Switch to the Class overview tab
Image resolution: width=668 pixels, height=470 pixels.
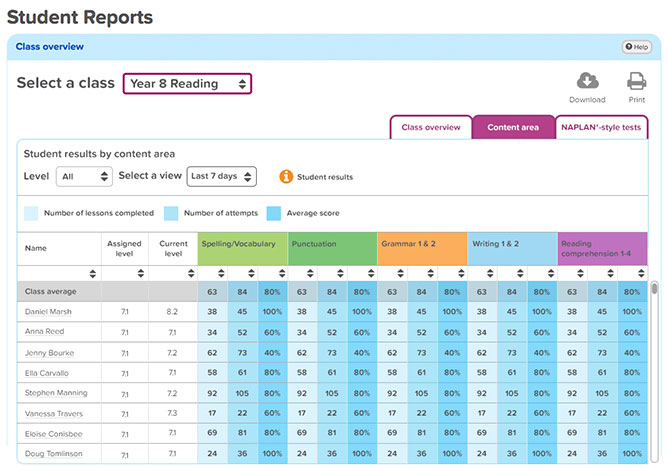point(430,128)
